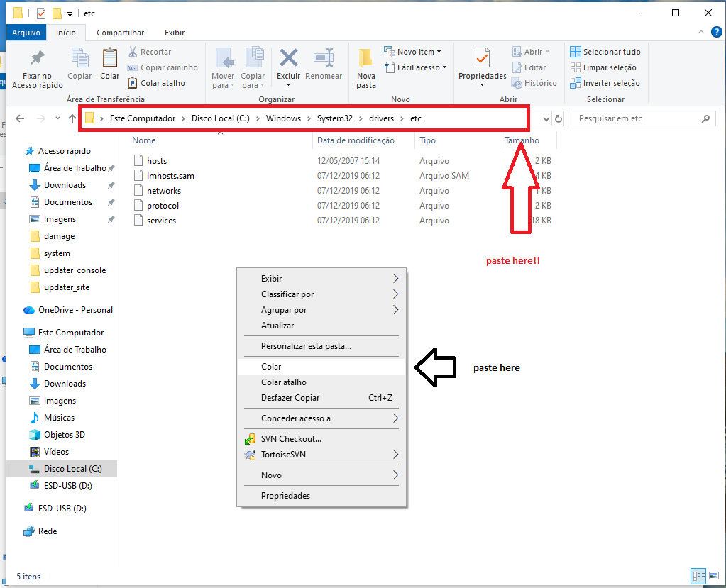Click Selecionar tudo in the ribbon
The image size is (726, 588).
(605, 52)
